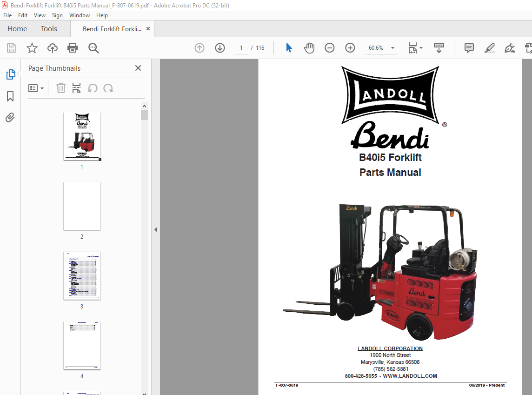Print the document with printer icon
The image size is (532, 395).
point(73,48)
